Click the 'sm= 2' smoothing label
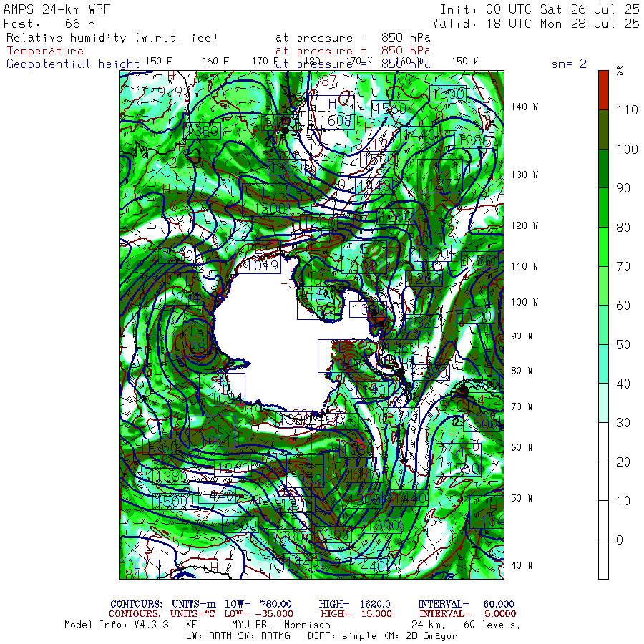Image resolution: width=644 pixels, height=644 pixels. pos(569,64)
